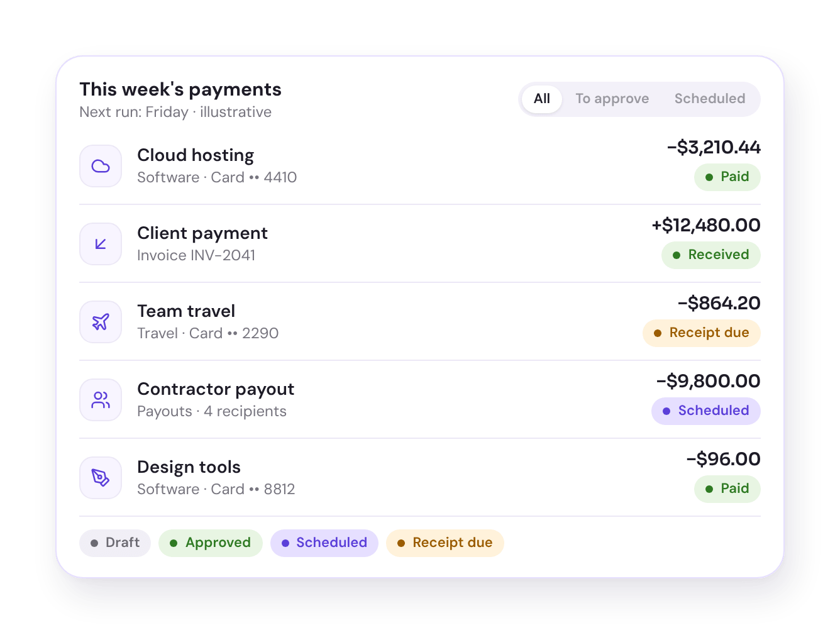This screenshot has width=840, height=635.
Task: Click the amount −$96.00
Action: click(724, 459)
